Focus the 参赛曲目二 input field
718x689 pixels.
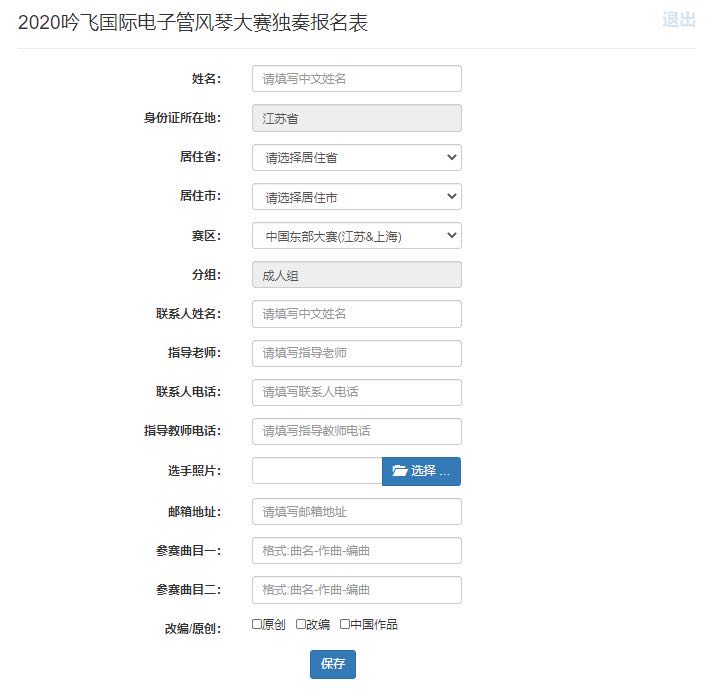(x=356, y=590)
